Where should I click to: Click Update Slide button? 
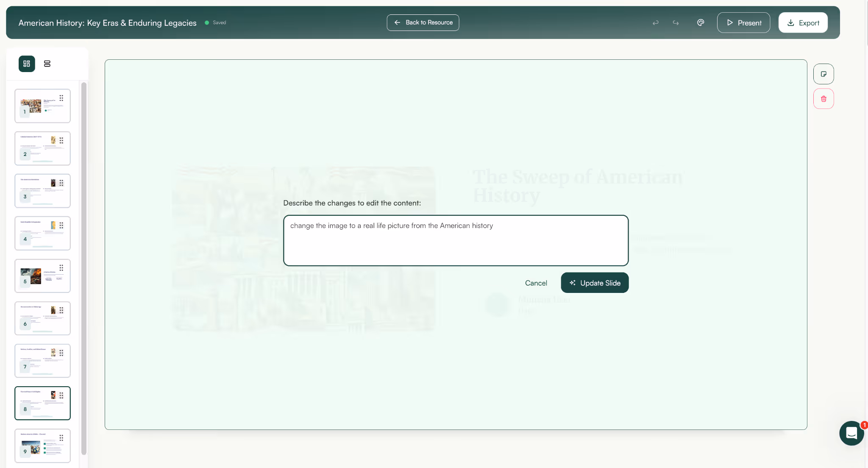pyautogui.click(x=594, y=283)
